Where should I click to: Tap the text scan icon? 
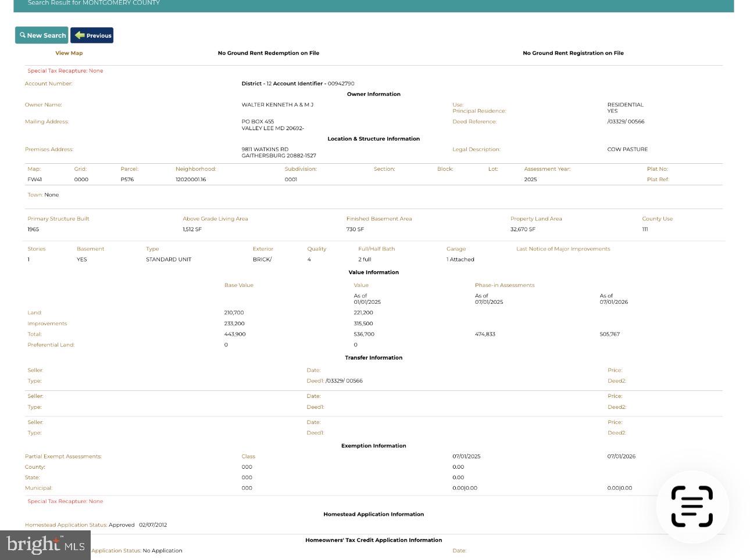coord(692,507)
